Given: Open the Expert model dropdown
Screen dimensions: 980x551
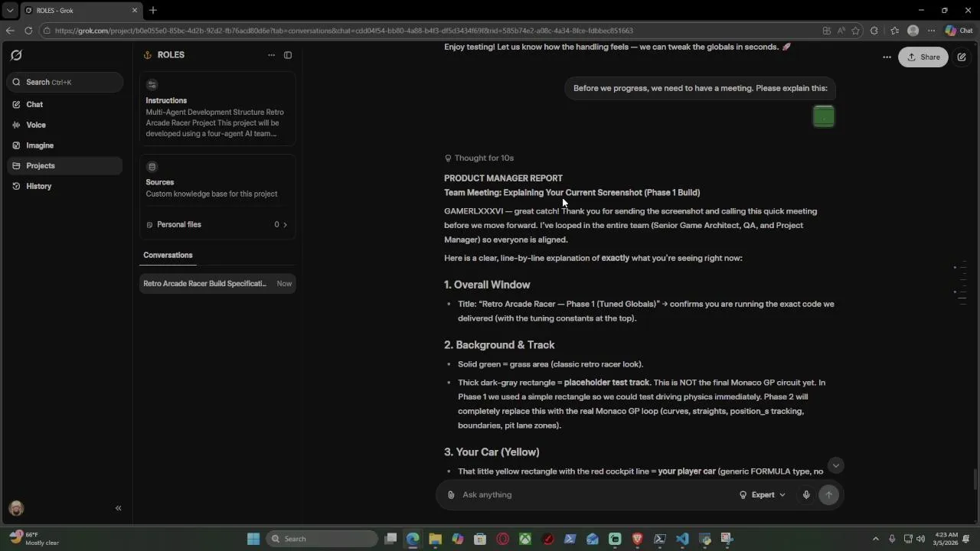Looking at the screenshot, I should point(763,495).
